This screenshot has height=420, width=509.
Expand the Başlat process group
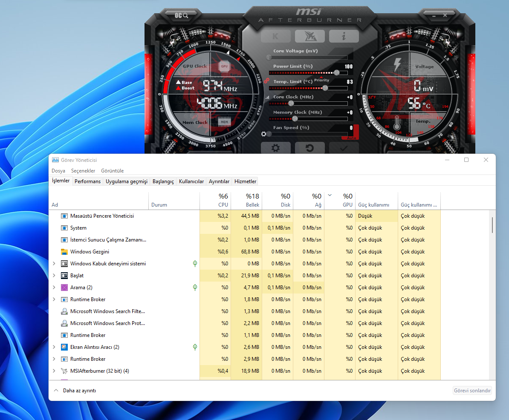tap(54, 276)
